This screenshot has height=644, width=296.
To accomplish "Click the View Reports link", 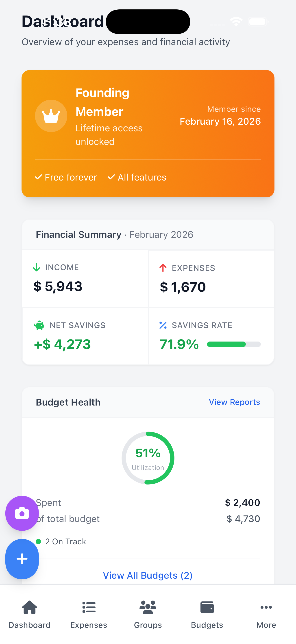I will [x=234, y=402].
